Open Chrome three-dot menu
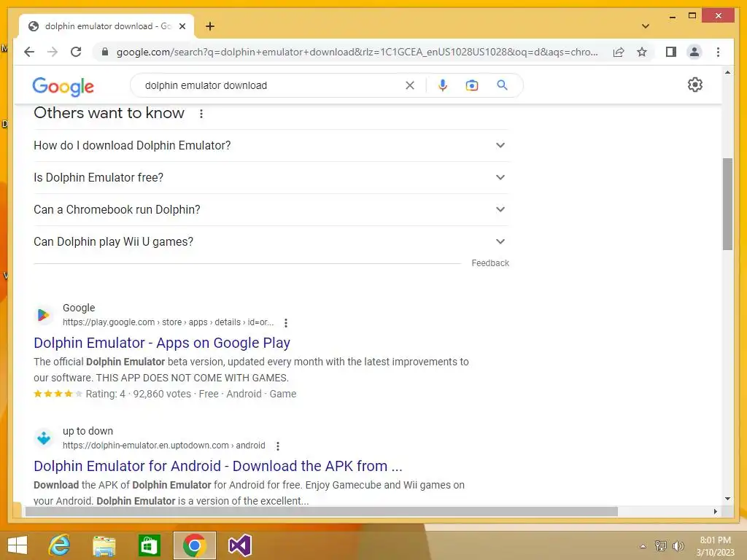747x560 pixels. [x=718, y=52]
